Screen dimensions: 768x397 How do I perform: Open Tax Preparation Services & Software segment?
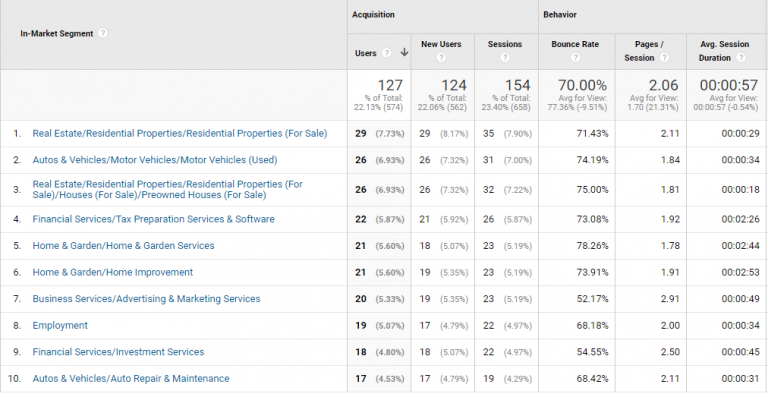click(x=153, y=219)
